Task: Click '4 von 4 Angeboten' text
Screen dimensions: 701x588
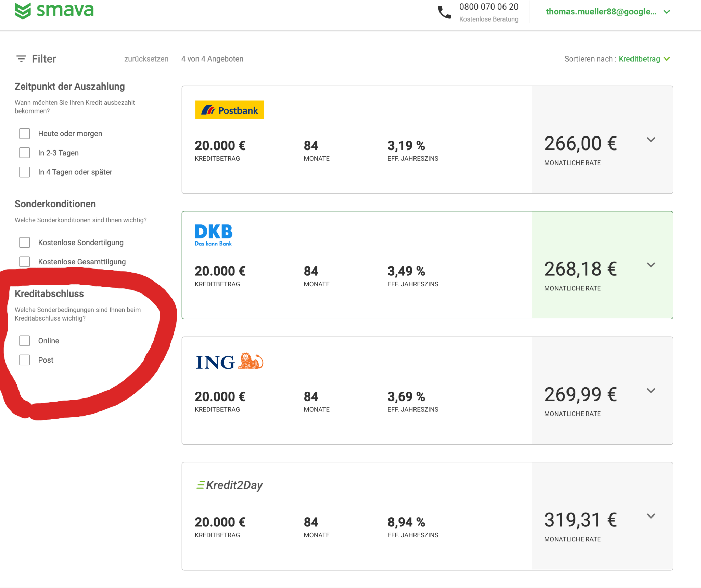Action: [x=212, y=59]
